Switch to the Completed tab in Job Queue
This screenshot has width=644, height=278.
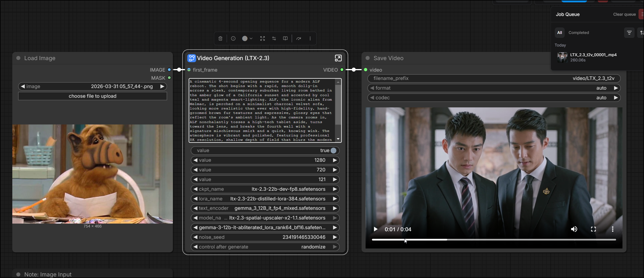tap(579, 33)
